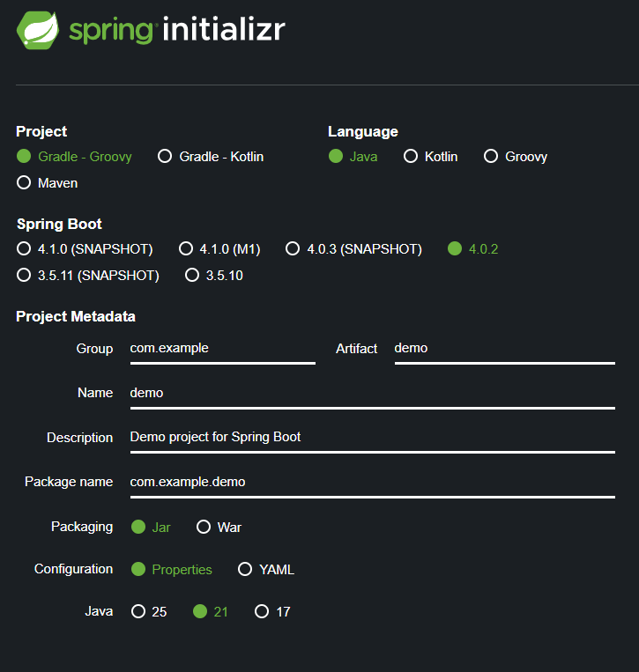
Task: Select Spring Boot version 4.0.2
Action: [473, 249]
